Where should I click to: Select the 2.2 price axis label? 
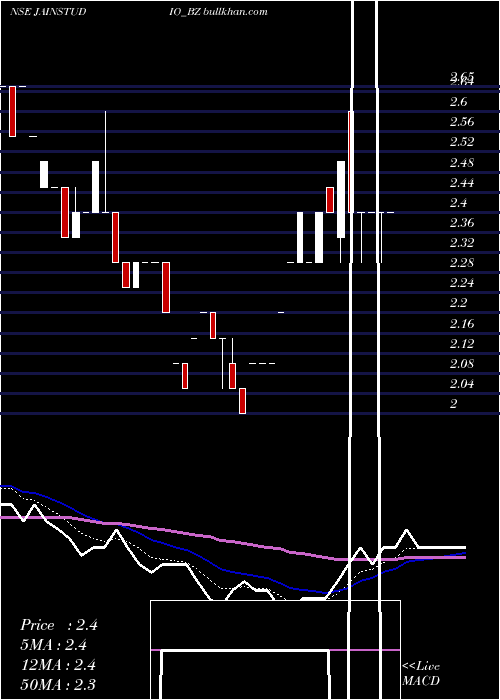(458, 303)
